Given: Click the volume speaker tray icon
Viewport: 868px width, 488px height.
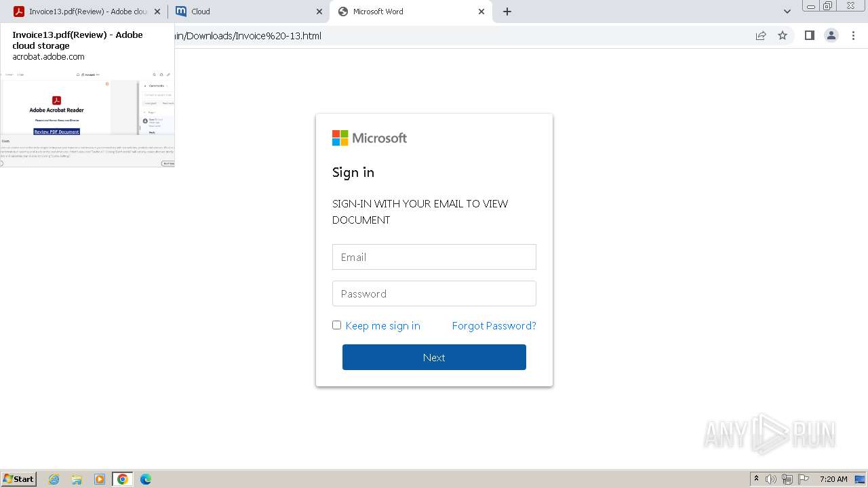Looking at the screenshot, I should click(771, 479).
